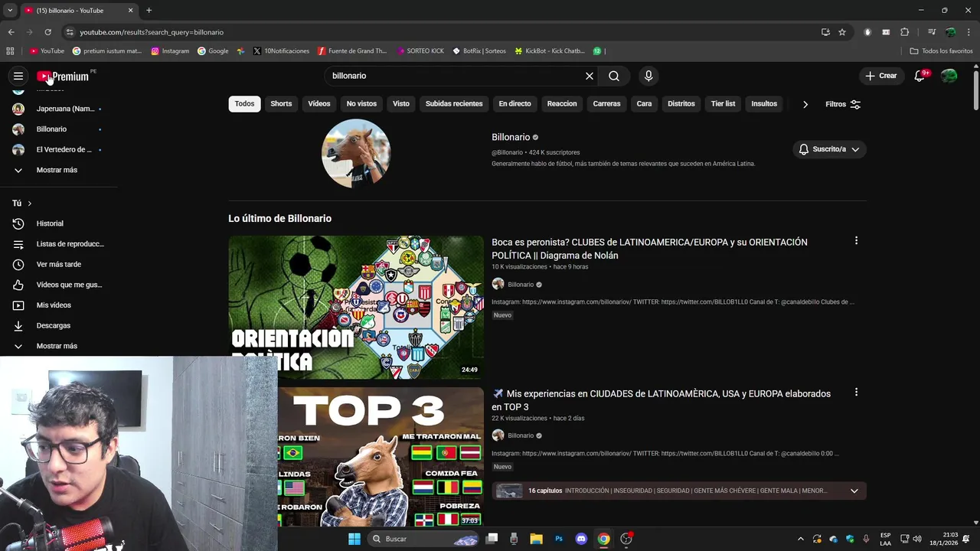Image resolution: width=980 pixels, height=551 pixels.
Task: Open Billonario channel name link
Action: [x=511, y=137]
